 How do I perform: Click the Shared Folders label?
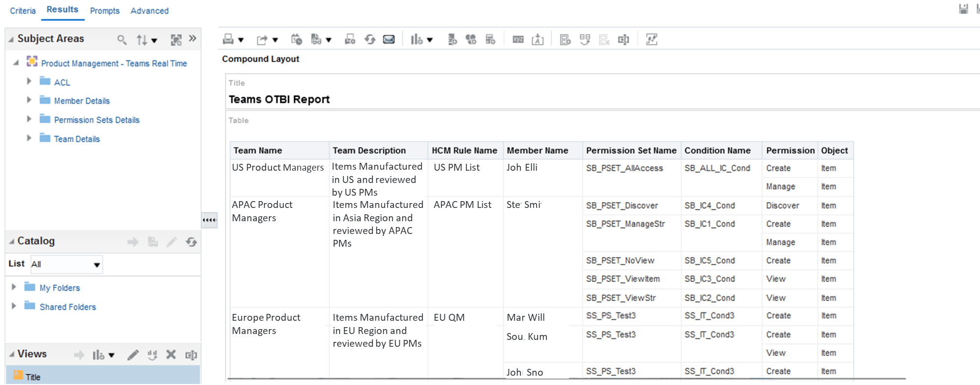tap(68, 307)
